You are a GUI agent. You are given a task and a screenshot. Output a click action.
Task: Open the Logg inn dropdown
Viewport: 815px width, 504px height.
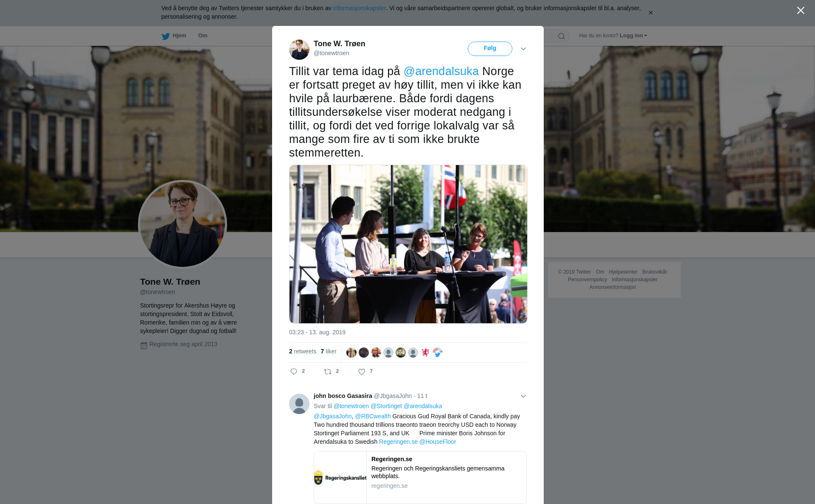633,36
